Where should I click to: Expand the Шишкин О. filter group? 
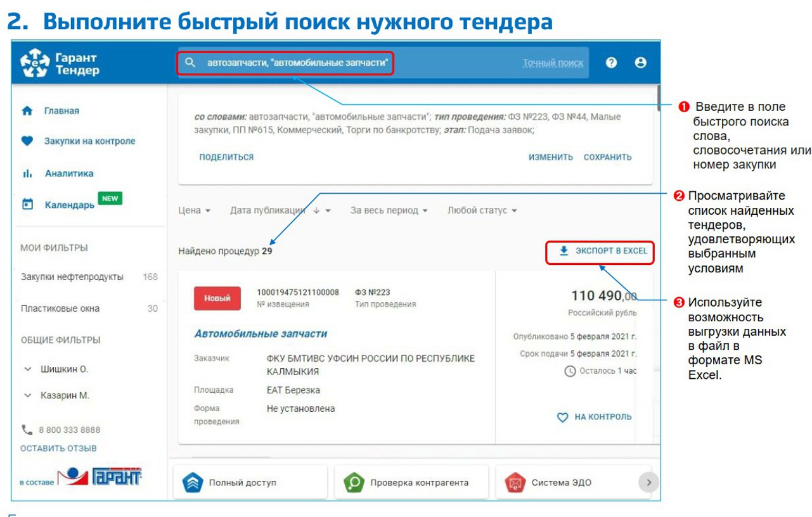point(28,369)
